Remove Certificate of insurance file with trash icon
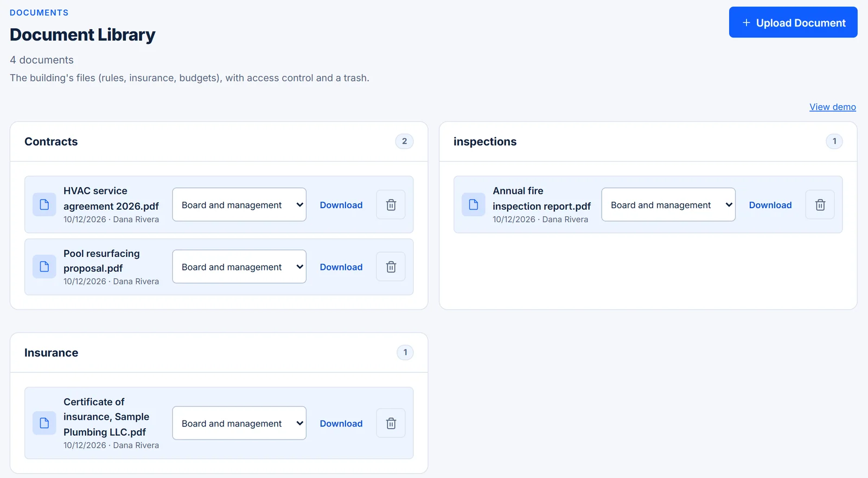868x478 pixels. pos(391,423)
